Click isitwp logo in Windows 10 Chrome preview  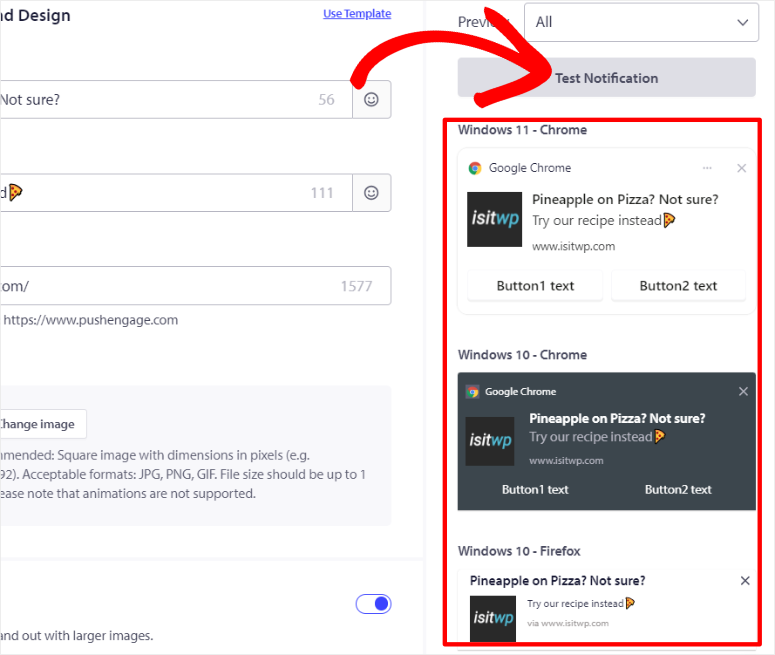490,441
